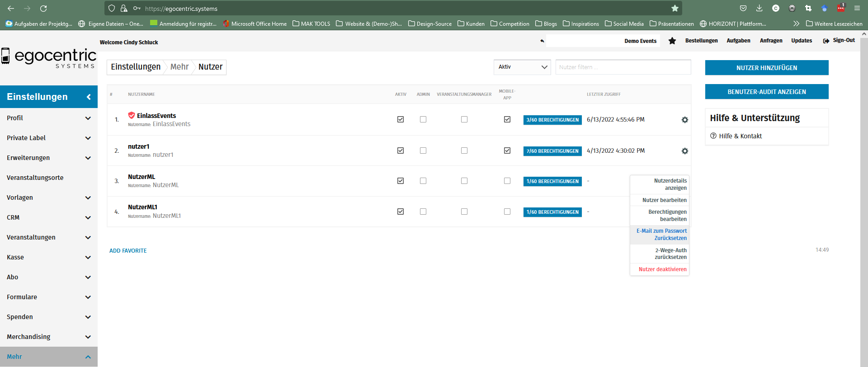This screenshot has width=868, height=367.
Task: Click the Nutzer hinzufügen button
Action: point(766,68)
